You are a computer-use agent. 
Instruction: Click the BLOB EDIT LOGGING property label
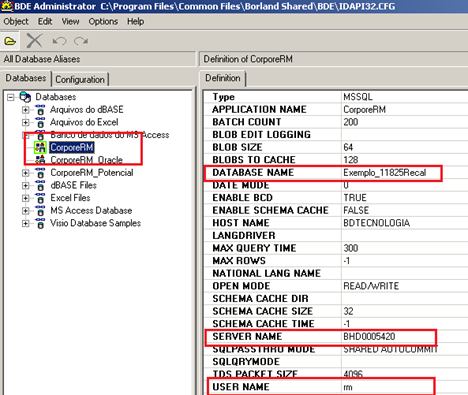[261, 135]
